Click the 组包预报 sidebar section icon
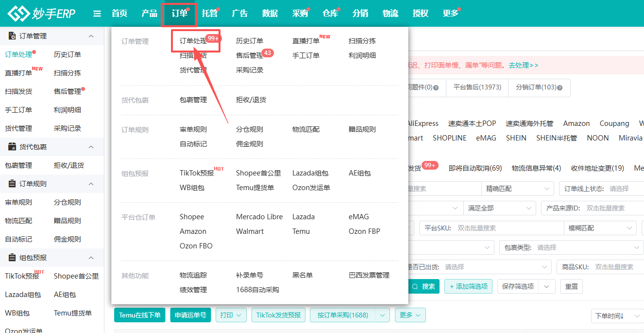 point(12,258)
